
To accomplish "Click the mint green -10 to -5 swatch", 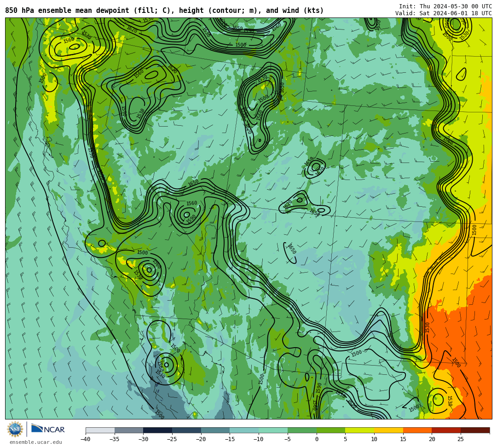I will point(273,430).
